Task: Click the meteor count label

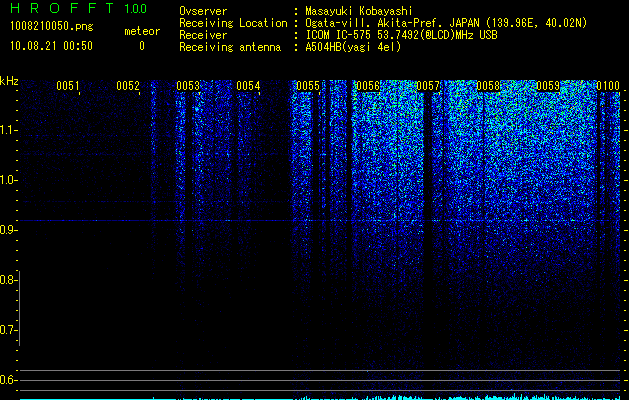Action: coord(142,31)
